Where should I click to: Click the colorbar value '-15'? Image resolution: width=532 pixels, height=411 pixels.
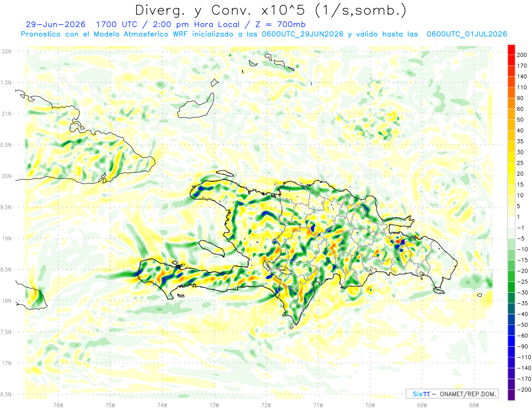pos(523,260)
